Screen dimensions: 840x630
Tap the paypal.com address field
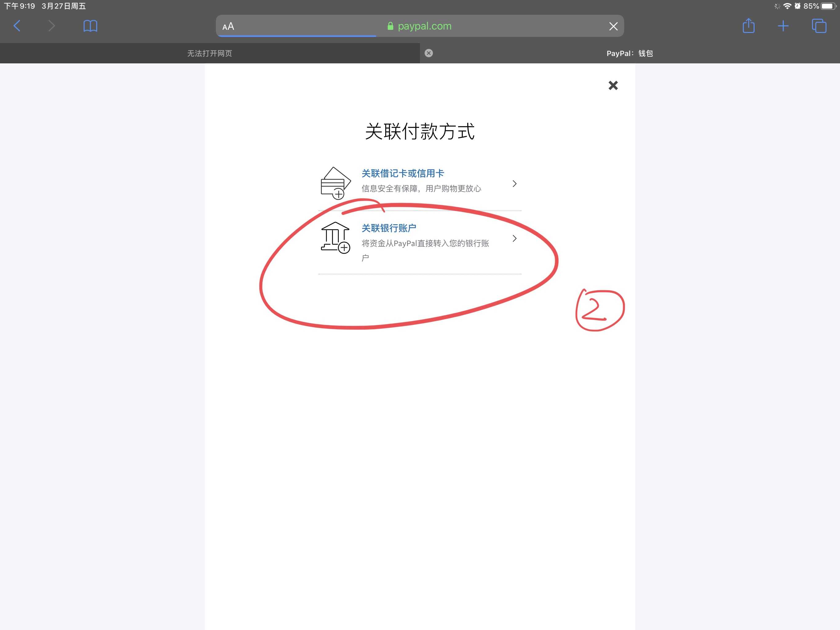click(x=424, y=26)
